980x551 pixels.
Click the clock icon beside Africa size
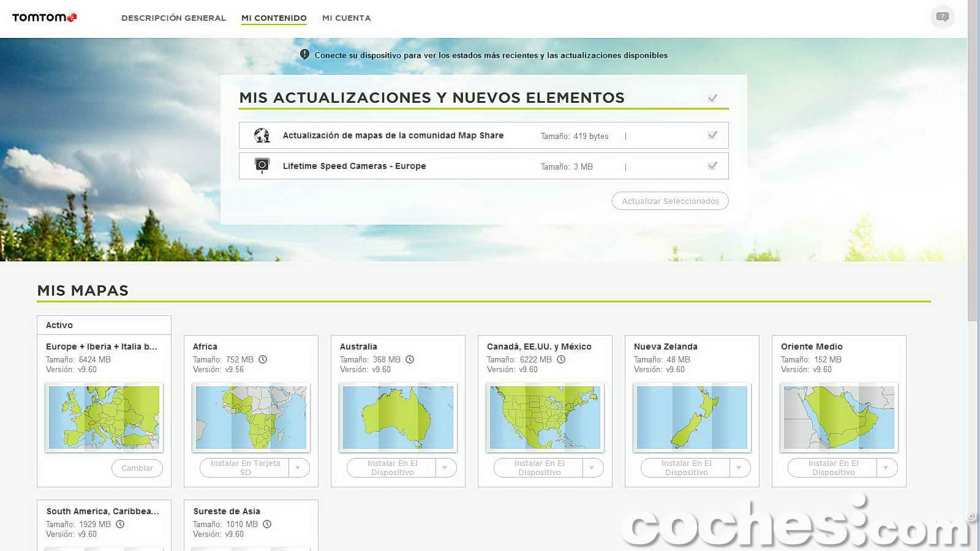263,359
